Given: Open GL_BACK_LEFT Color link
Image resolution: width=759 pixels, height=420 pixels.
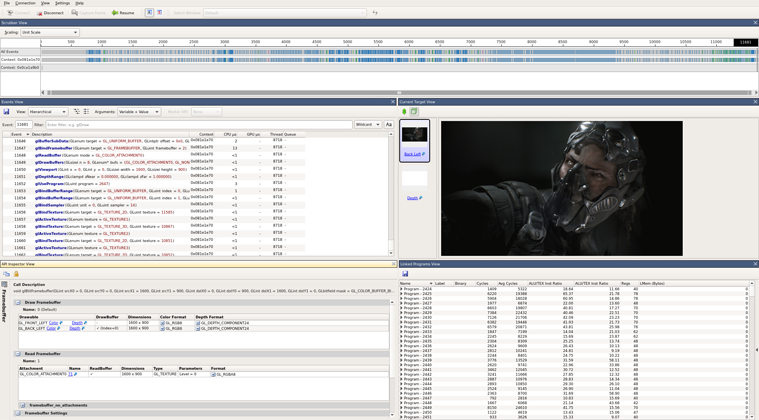Looking at the screenshot, I should (x=51, y=328).
